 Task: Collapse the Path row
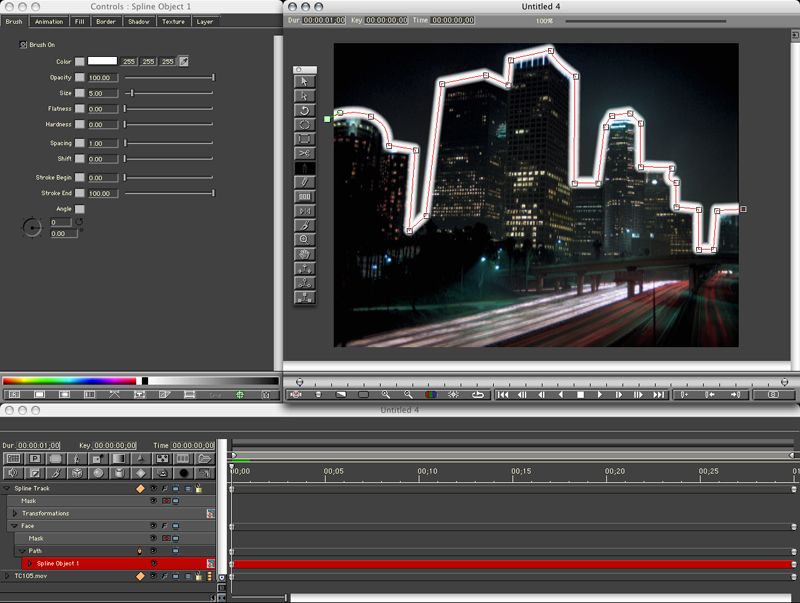(x=22, y=551)
